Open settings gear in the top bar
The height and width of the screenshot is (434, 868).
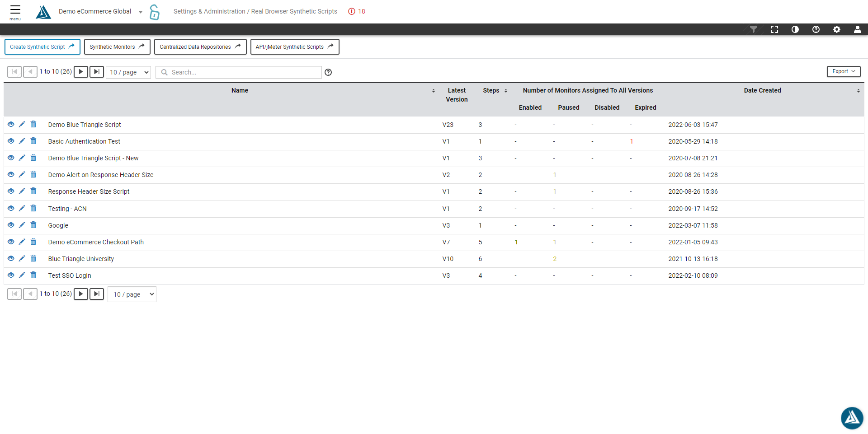click(x=837, y=29)
